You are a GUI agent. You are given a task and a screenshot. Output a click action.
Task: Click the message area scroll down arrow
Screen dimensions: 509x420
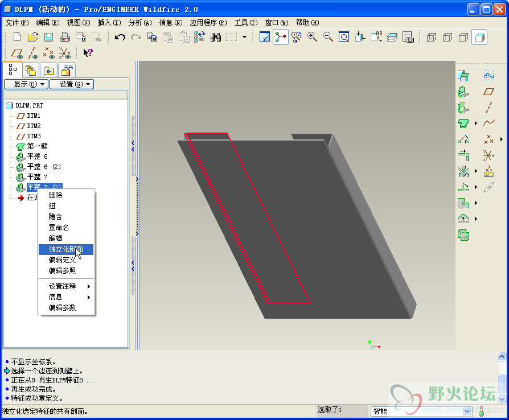(x=502, y=400)
